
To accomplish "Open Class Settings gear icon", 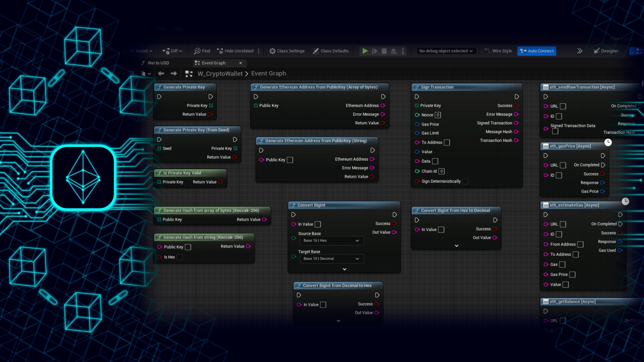I will tap(272, 51).
